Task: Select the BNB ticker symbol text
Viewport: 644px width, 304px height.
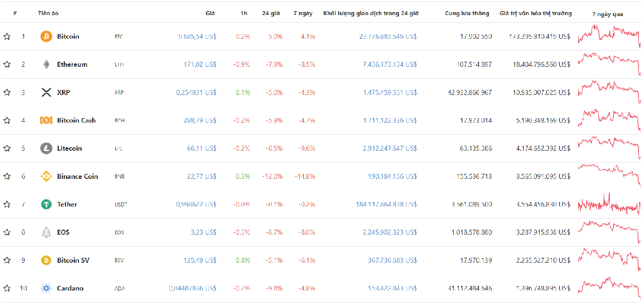Action: (120, 177)
